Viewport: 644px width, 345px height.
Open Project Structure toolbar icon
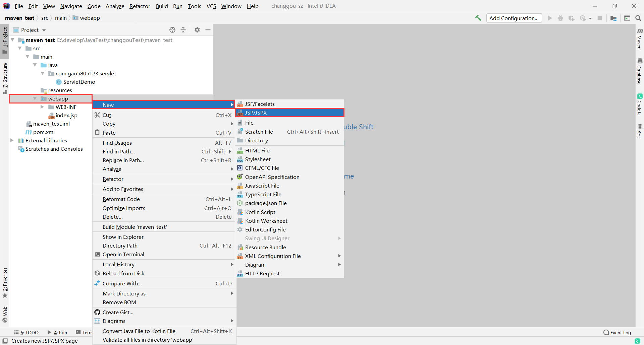pos(613,18)
